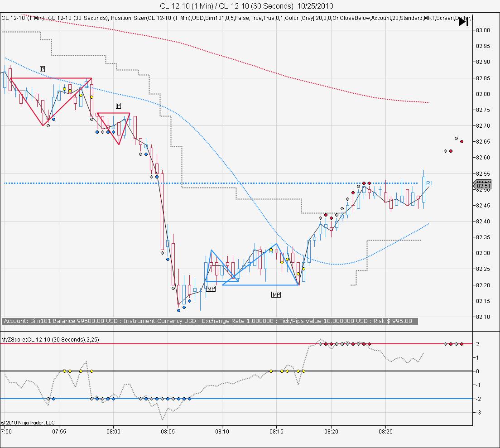Viewport: 500px width, 448px height.
Task: Click the 83.00 price axis label
Action: [x=483, y=30]
